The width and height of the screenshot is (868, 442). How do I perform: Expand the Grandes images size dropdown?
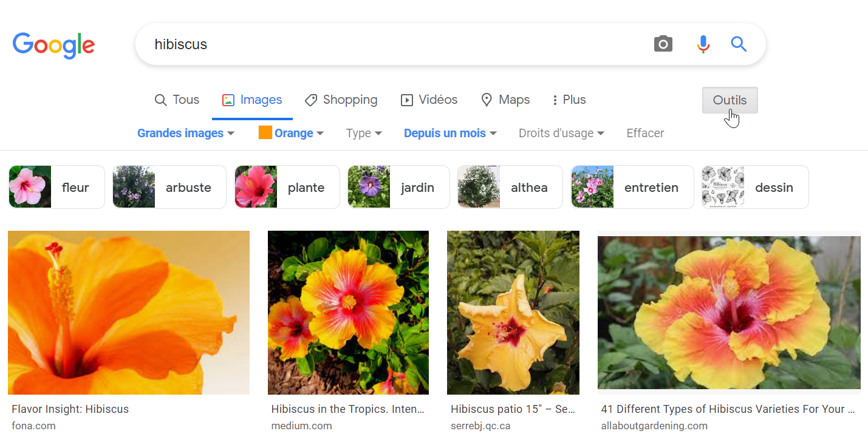185,134
